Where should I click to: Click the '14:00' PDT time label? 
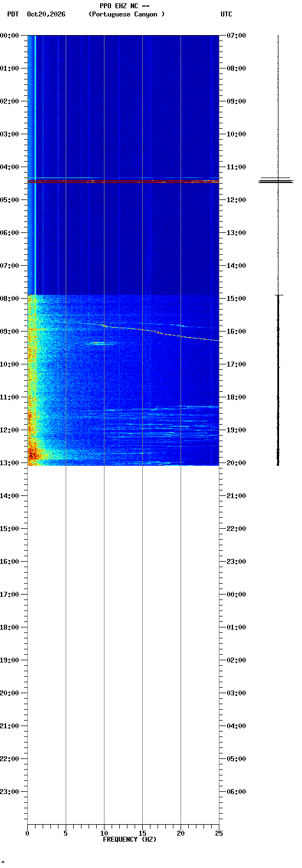click(x=9, y=496)
